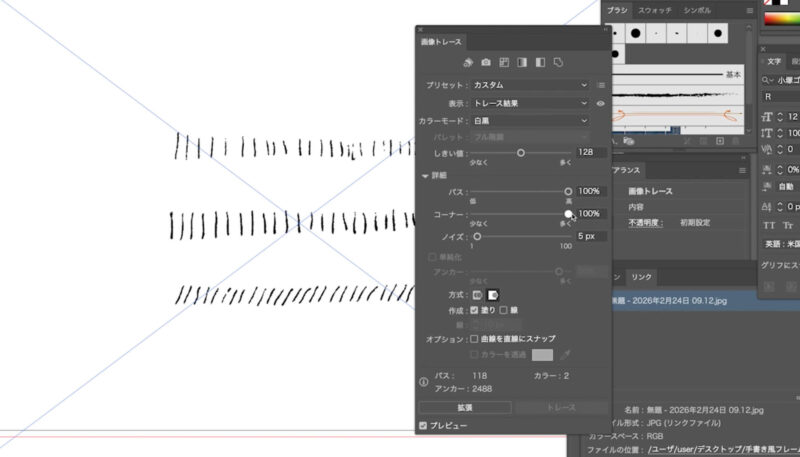Click leading stepper arrows
The width and height of the screenshot is (800, 457).
click(x=780, y=133)
